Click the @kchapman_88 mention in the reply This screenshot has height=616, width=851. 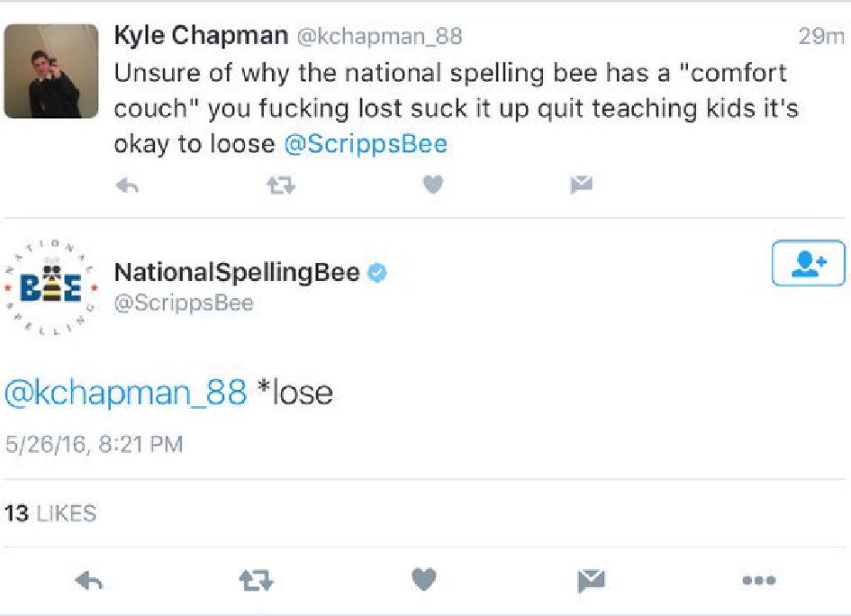126,392
